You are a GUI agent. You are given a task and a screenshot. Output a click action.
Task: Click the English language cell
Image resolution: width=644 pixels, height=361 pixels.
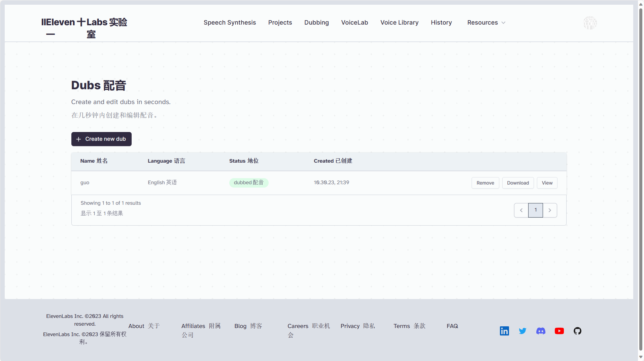click(x=162, y=183)
